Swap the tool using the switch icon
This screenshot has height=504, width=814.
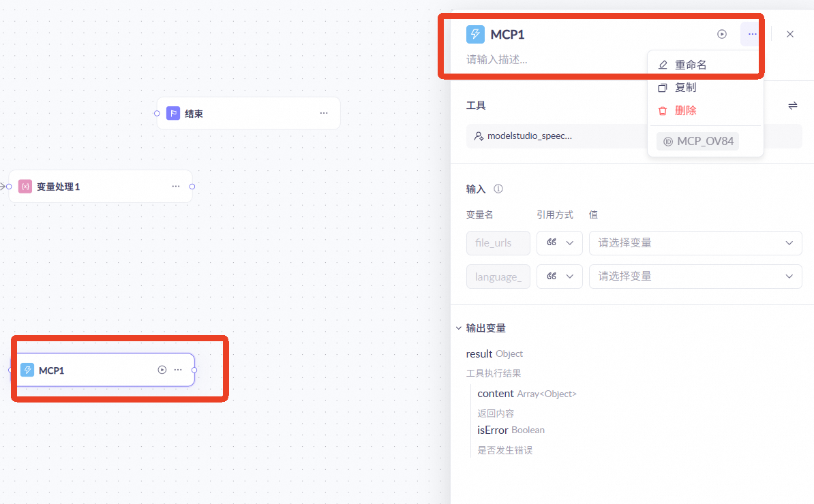[793, 106]
